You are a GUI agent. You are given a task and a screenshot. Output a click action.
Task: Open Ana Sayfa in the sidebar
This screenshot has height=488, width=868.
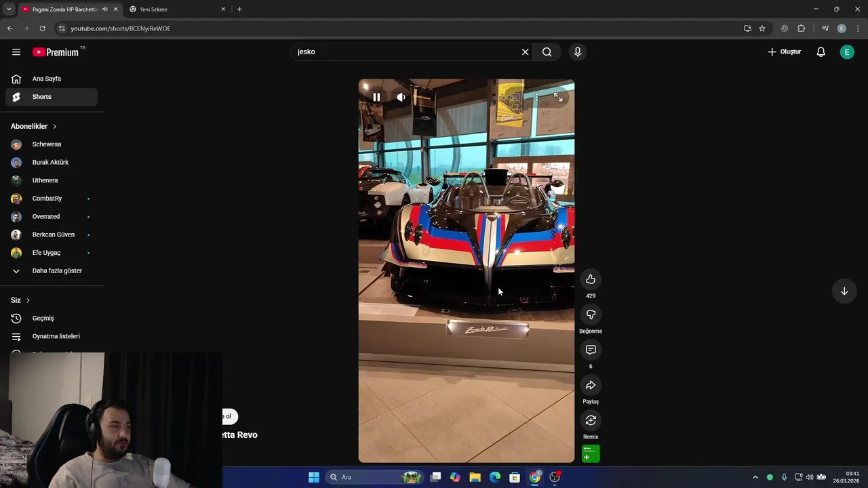click(x=52, y=79)
